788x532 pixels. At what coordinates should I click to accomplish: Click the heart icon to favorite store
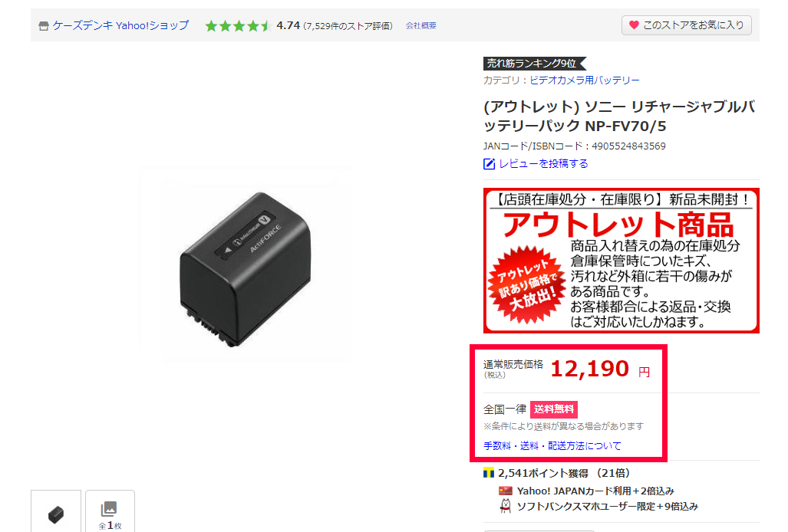[635, 25]
